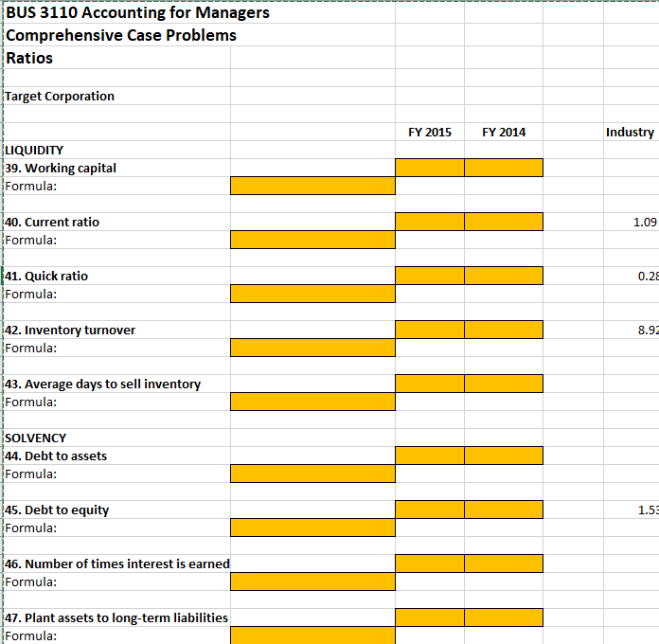
Task: Click the 'LIQUIDITY' section label
Action: (116, 150)
